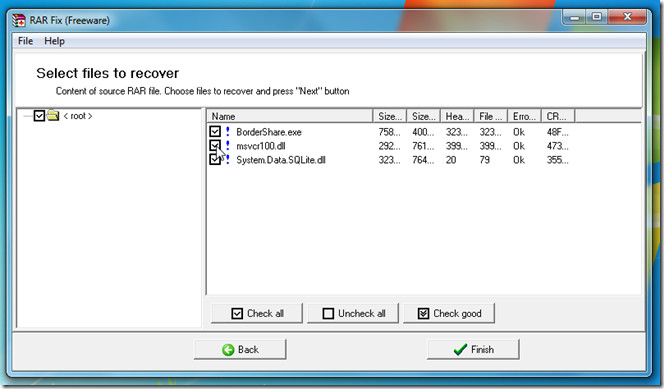Click the Ok error value for System.Data.SQLite.dll

(x=519, y=160)
